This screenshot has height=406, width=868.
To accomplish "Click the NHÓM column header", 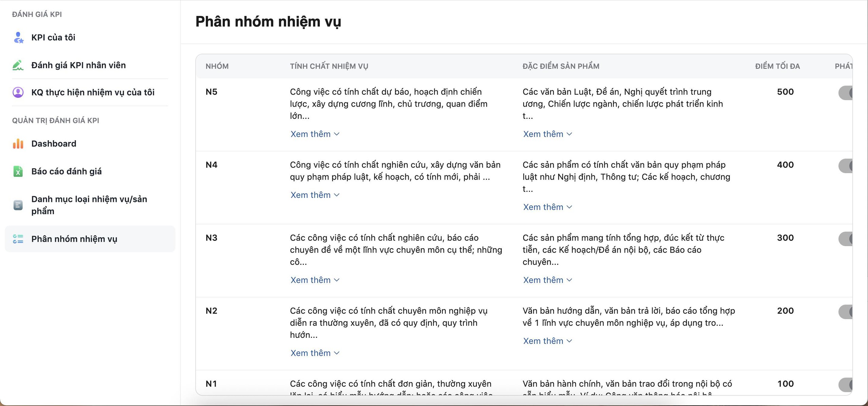I will click(x=217, y=66).
